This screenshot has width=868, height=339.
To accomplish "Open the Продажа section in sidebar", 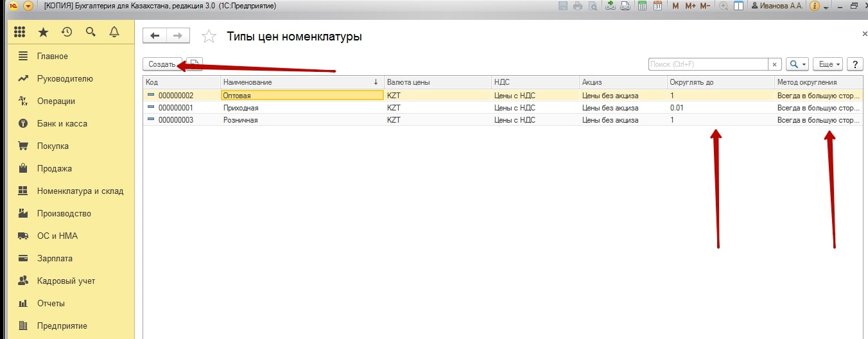I will click(x=54, y=168).
